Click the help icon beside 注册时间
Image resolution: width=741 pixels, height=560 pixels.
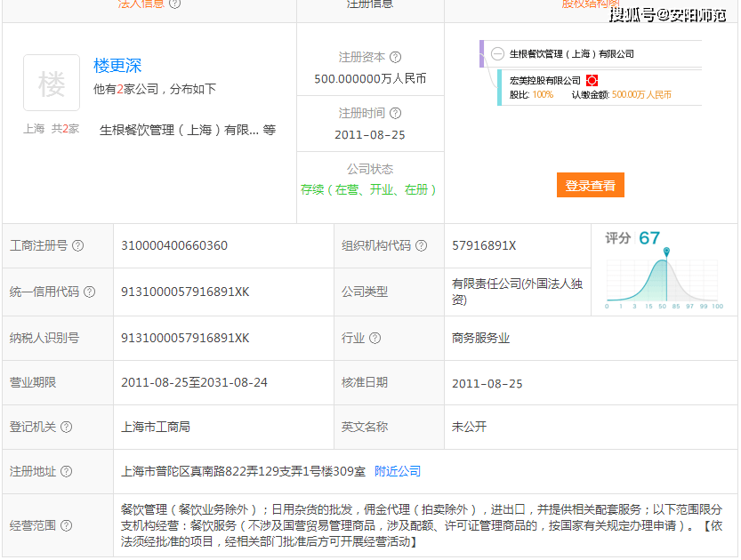[396, 113]
